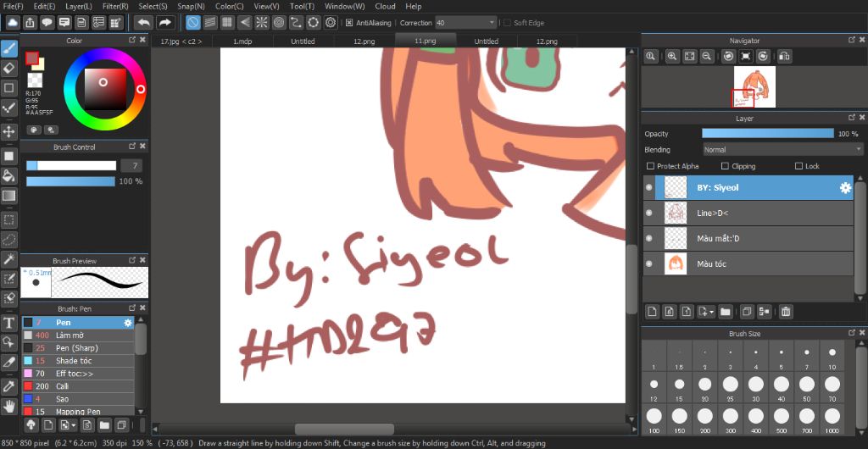868x449 pixels.
Task: Open the File menu
Action: click(x=14, y=6)
